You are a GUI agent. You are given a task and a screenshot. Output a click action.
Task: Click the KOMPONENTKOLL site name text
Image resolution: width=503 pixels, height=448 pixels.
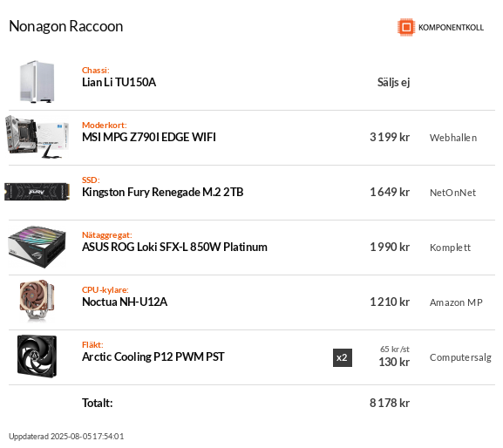click(451, 28)
